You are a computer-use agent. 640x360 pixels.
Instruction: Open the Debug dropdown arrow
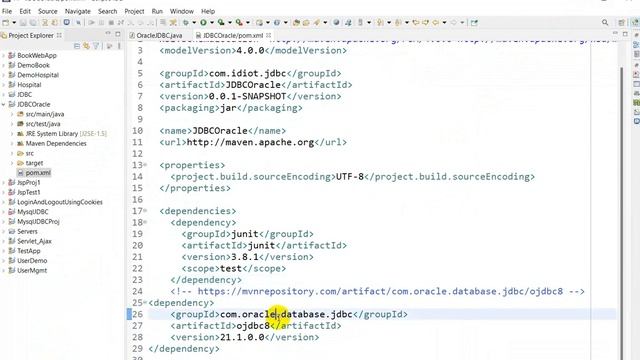click(x=194, y=23)
